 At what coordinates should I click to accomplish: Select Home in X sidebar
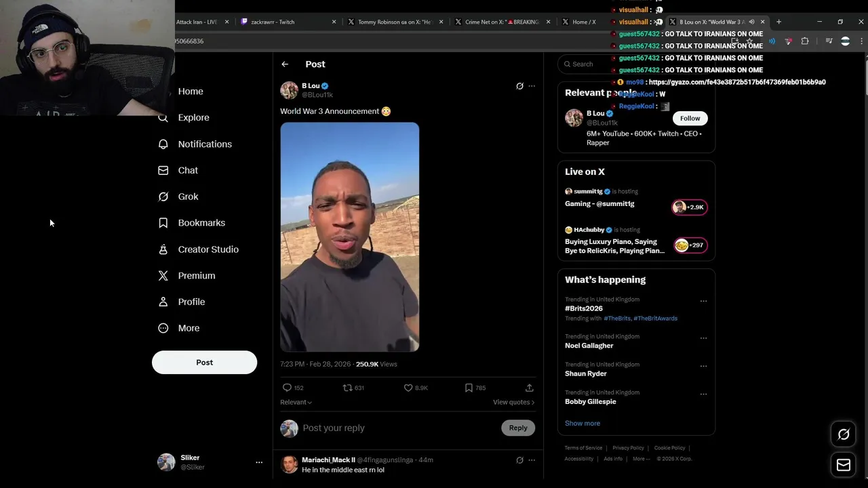[191, 91]
